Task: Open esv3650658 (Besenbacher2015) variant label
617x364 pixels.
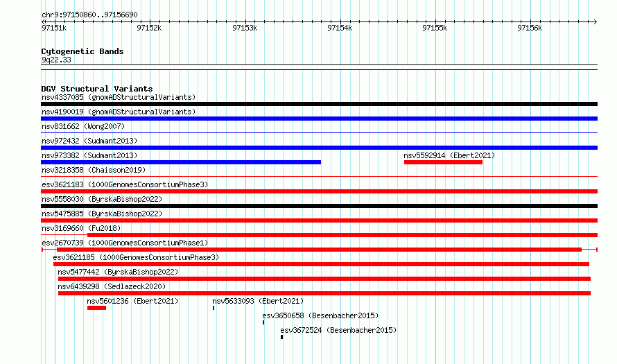Action: coord(320,315)
